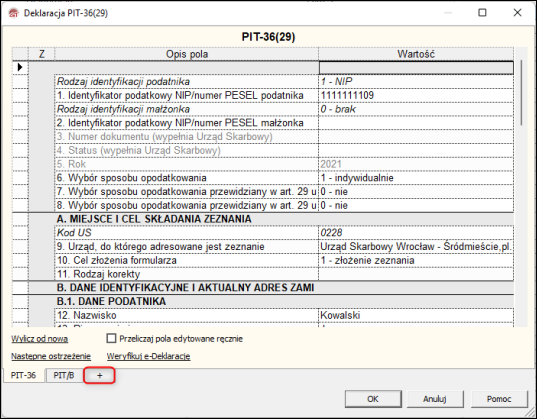Screen dimensions: 537x419
Task: Click Weryfikuj e-Deklarację link
Action: [148, 356]
